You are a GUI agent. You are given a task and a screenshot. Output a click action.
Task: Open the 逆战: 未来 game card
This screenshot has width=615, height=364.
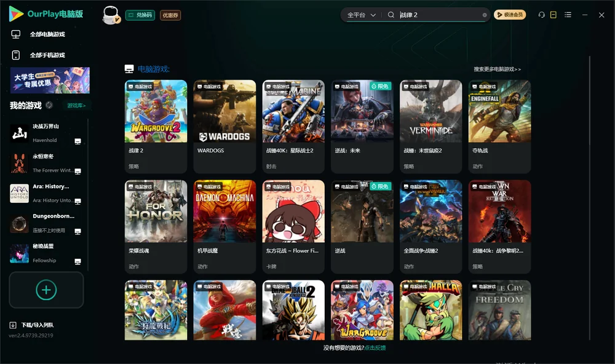click(362, 126)
